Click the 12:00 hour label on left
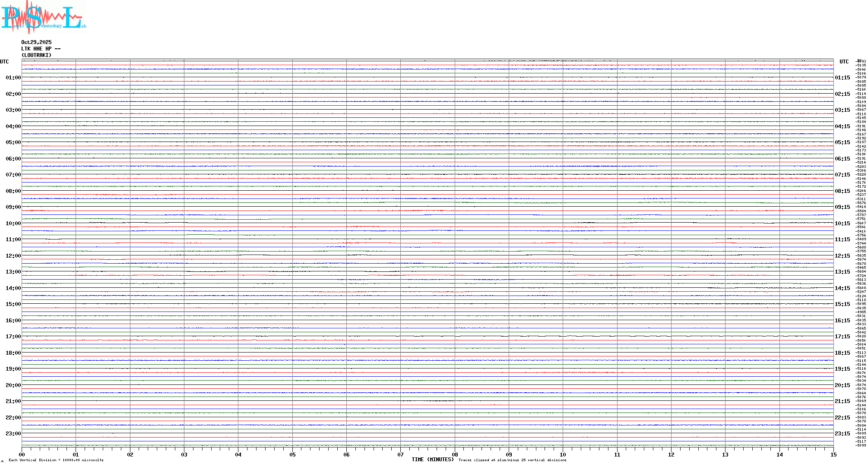The image size is (868, 466). (13, 256)
